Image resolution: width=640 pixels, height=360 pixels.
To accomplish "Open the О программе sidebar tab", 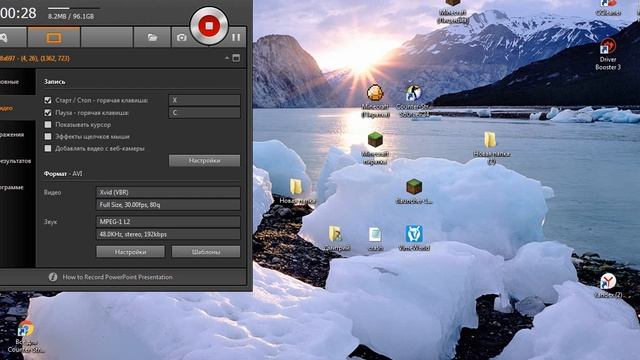I will click(x=18, y=187).
